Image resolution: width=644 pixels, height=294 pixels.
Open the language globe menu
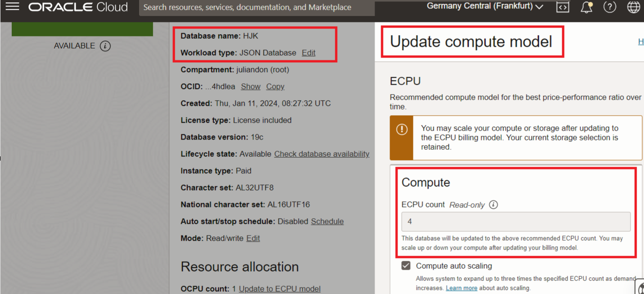(634, 7)
